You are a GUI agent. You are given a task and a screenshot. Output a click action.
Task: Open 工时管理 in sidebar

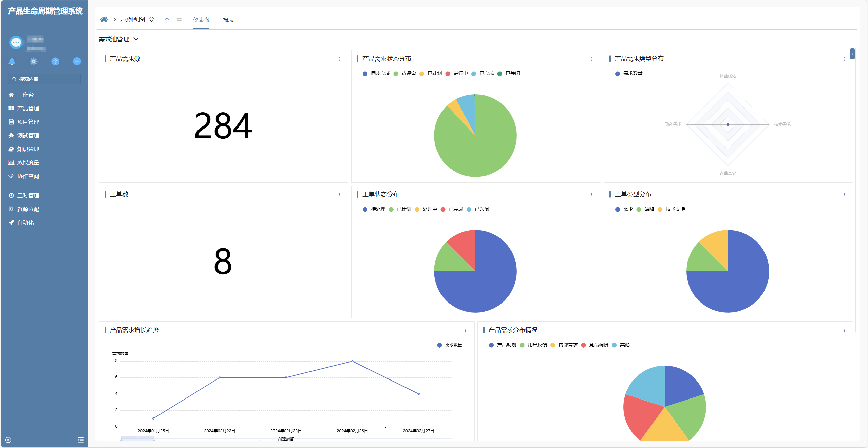[x=28, y=196]
